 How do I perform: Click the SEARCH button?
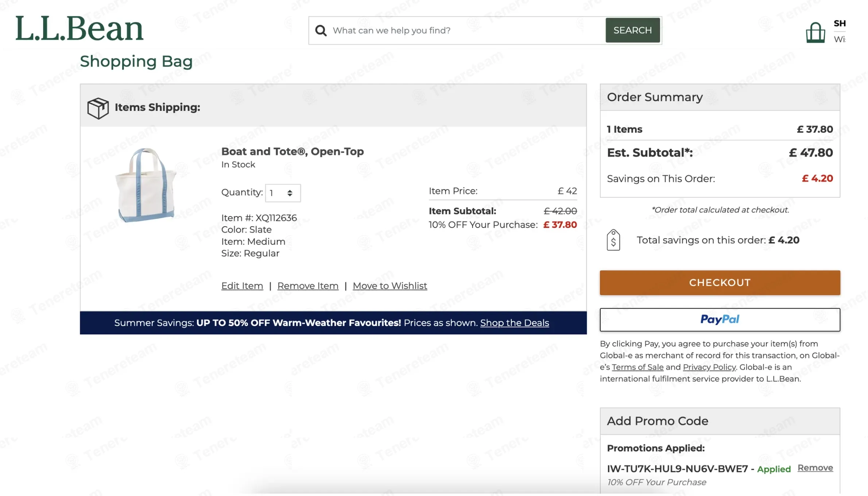coord(632,30)
